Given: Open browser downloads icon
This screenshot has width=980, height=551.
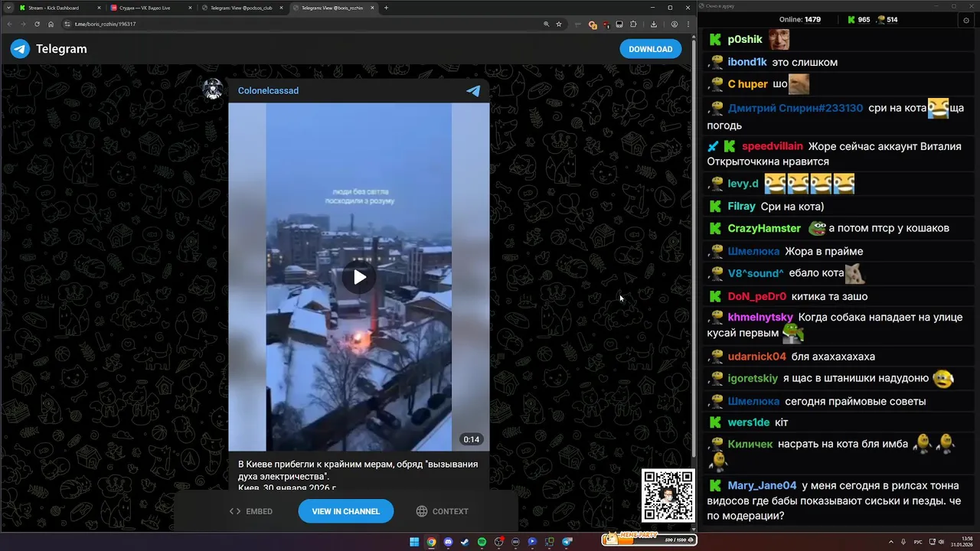Looking at the screenshot, I should point(654,24).
